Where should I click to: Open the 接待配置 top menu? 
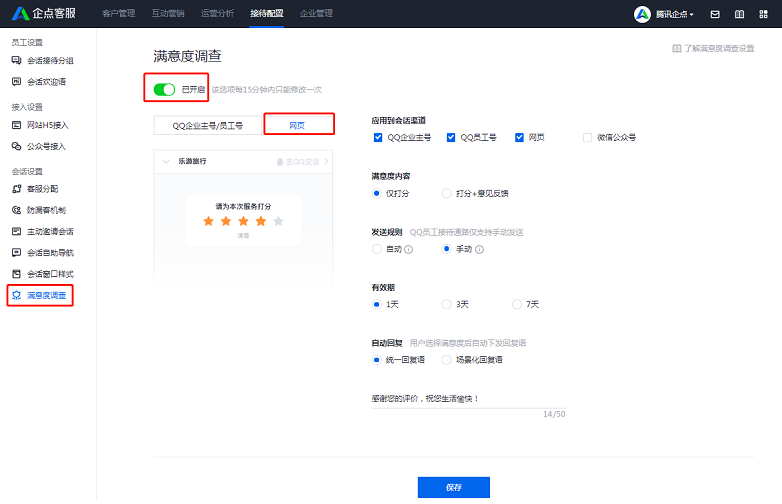point(267,13)
